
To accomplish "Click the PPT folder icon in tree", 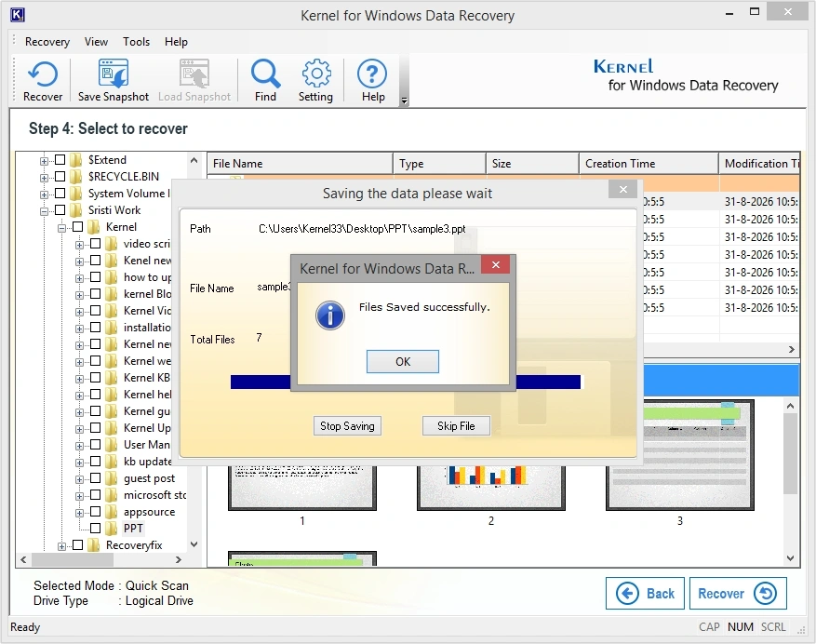I will coord(111,529).
